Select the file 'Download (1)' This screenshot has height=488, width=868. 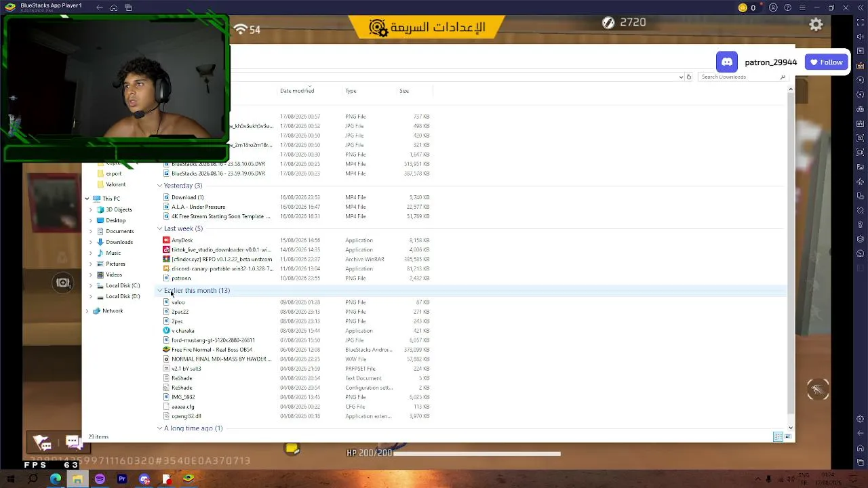pos(187,197)
